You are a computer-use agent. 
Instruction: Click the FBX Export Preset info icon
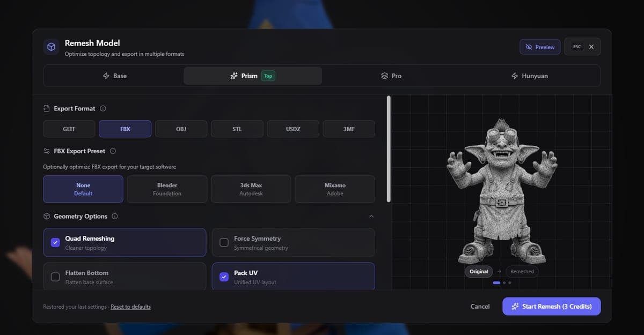point(113,151)
